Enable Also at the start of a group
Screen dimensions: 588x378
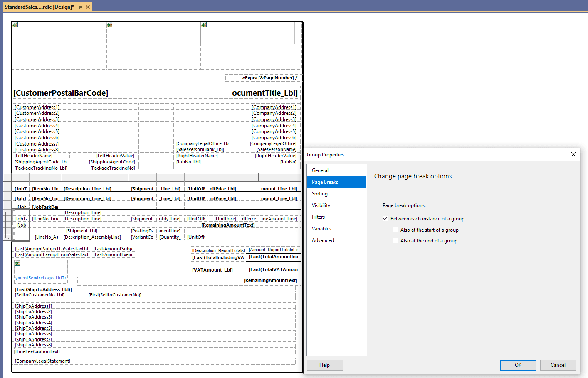[395, 230]
